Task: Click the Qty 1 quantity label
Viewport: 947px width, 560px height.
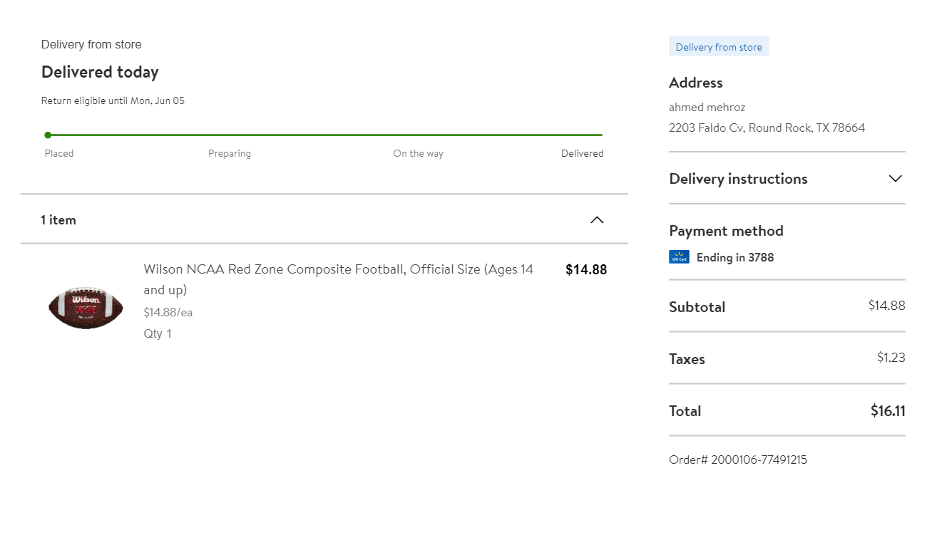Action: pyautogui.click(x=158, y=333)
